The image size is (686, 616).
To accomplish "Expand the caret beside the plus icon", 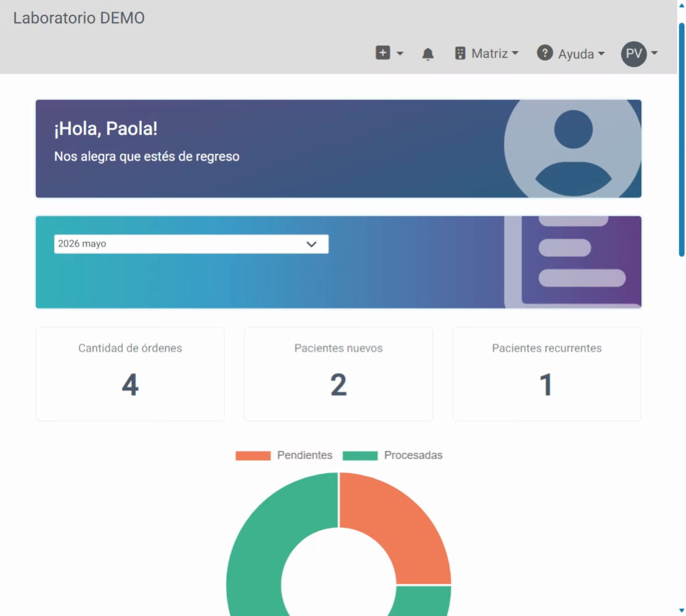I will pyautogui.click(x=400, y=53).
